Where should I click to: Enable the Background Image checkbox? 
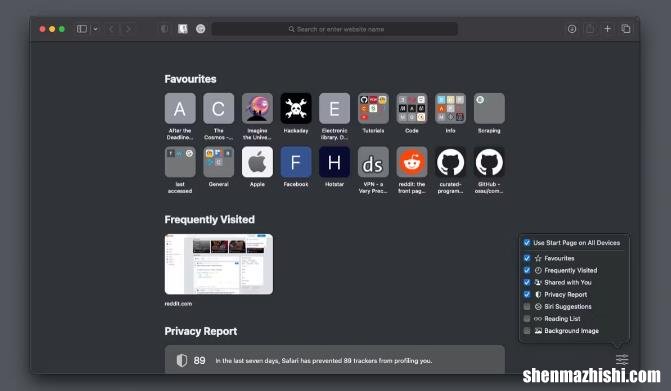527,331
